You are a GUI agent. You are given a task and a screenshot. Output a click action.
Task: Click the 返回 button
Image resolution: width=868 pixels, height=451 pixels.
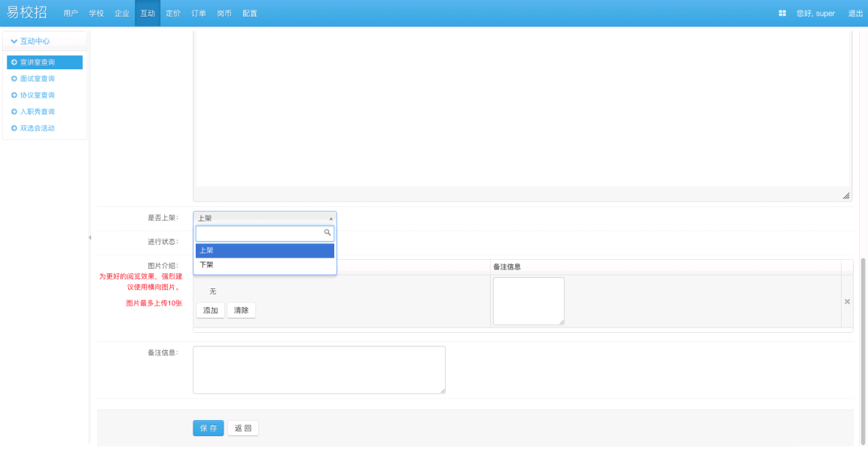click(243, 428)
